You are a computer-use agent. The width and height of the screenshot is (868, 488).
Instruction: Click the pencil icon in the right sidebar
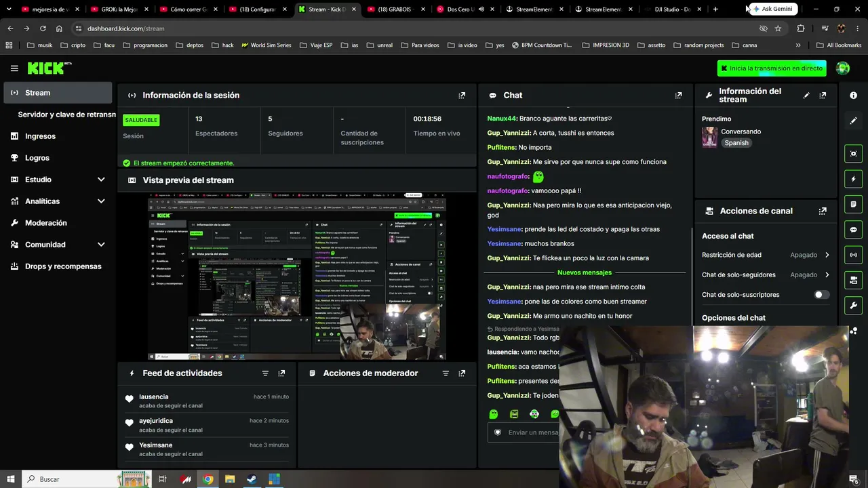tap(853, 121)
